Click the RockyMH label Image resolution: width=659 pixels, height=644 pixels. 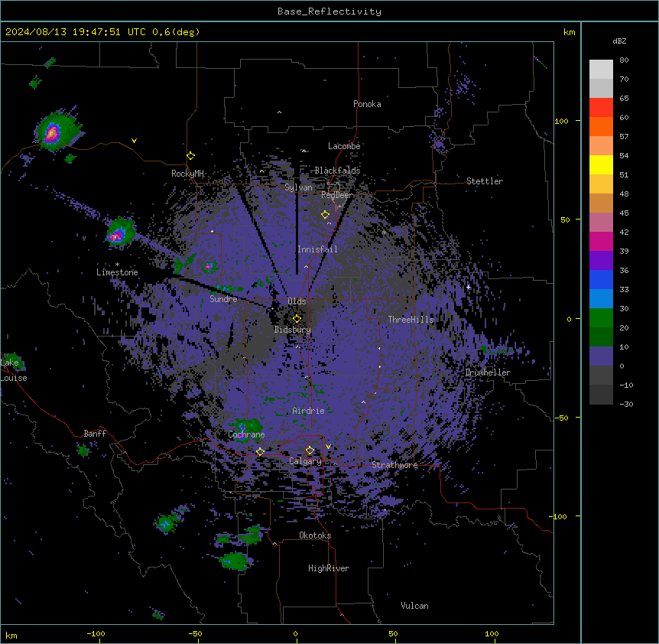(187, 174)
